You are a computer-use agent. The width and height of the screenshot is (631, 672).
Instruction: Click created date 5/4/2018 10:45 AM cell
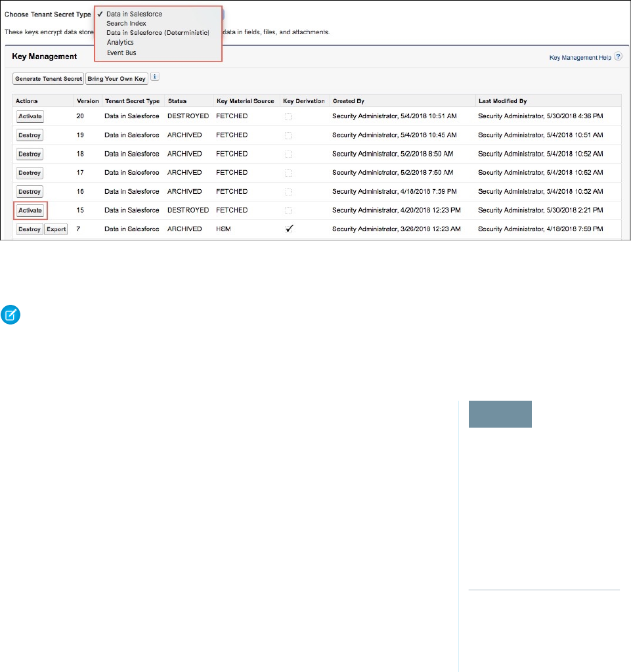pos(394,135)
